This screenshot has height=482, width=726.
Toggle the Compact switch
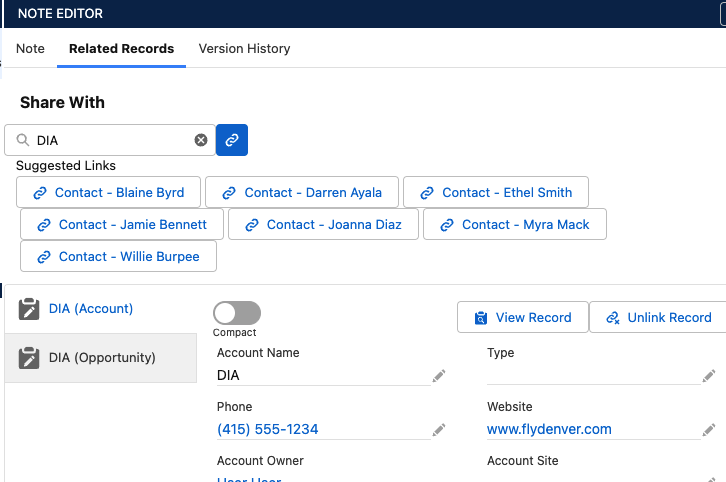(x=237, y=313)
